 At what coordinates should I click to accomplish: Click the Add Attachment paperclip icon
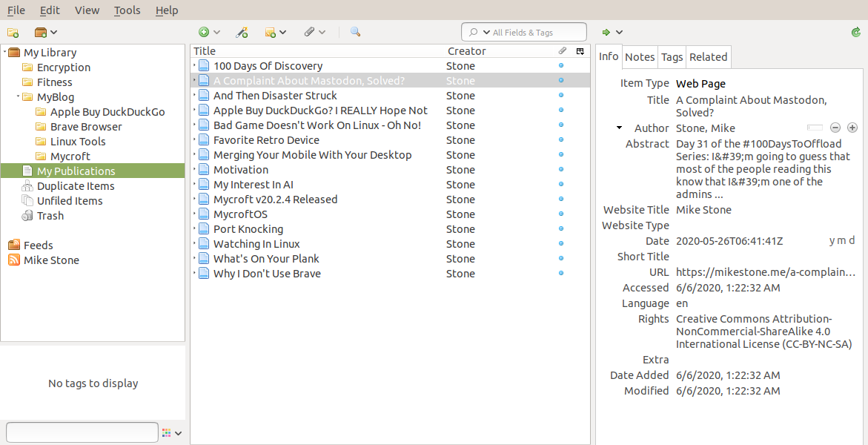click(x=309, y=33)
